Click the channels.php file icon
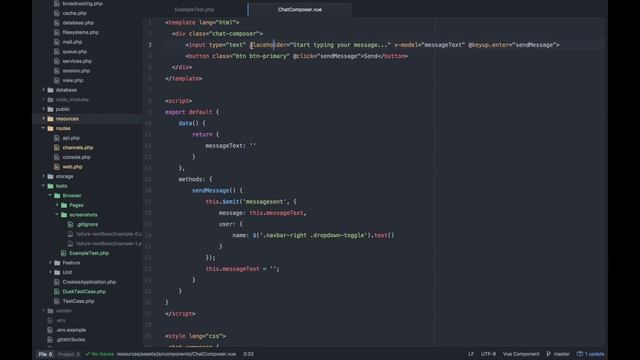 pyautogui.click(x=57, y=147)
